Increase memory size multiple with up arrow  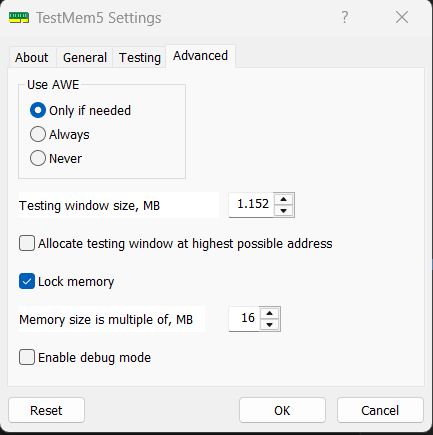coord(270,313)
